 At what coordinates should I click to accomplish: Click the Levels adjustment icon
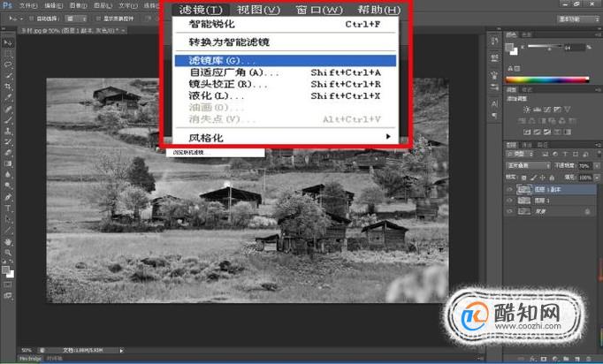(x=537, y=110)
